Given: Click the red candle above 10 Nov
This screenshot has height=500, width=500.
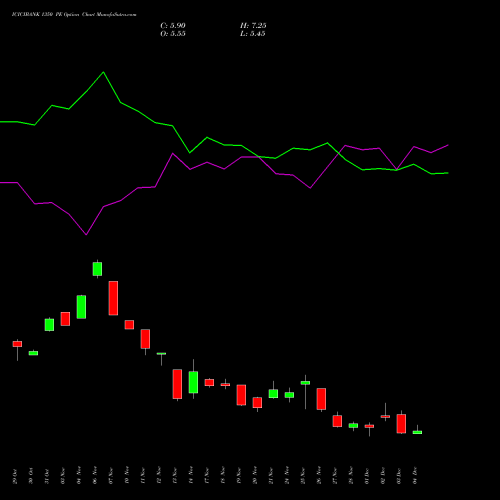Looking at the screenshot, I should [x=129, y=325].
